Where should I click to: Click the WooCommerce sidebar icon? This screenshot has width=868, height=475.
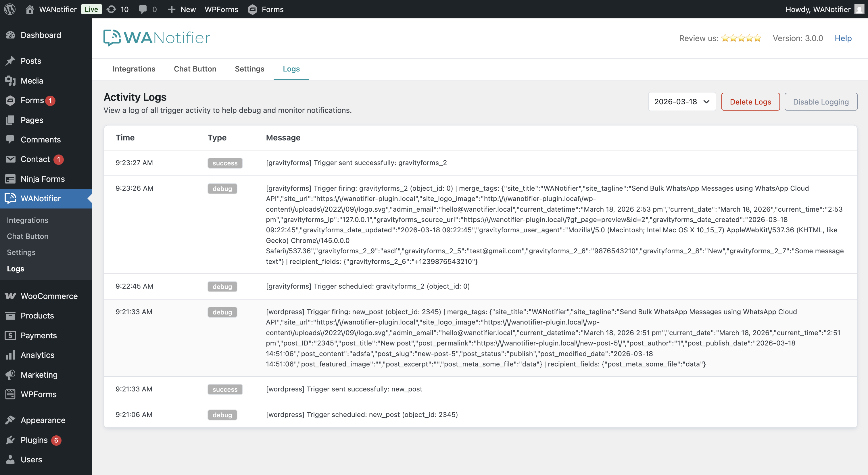[10, 296]
